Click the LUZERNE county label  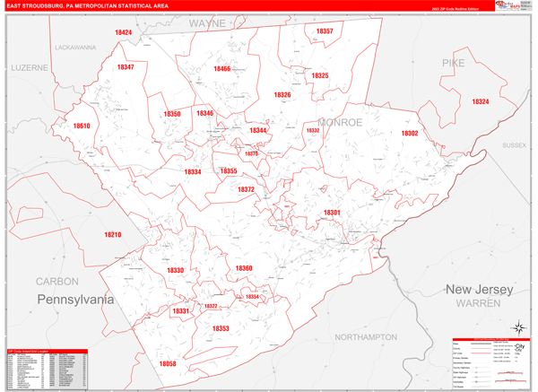(x=30, y=68)
